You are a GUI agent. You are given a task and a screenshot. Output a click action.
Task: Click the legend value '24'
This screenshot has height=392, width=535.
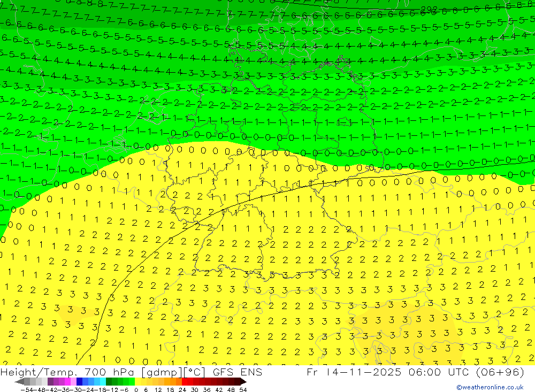coord(182,390)
